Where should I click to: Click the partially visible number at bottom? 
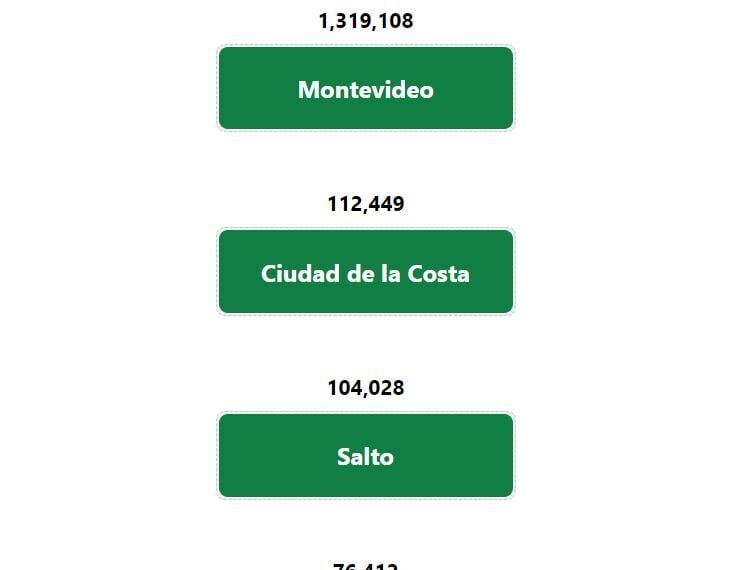(366, 566)
